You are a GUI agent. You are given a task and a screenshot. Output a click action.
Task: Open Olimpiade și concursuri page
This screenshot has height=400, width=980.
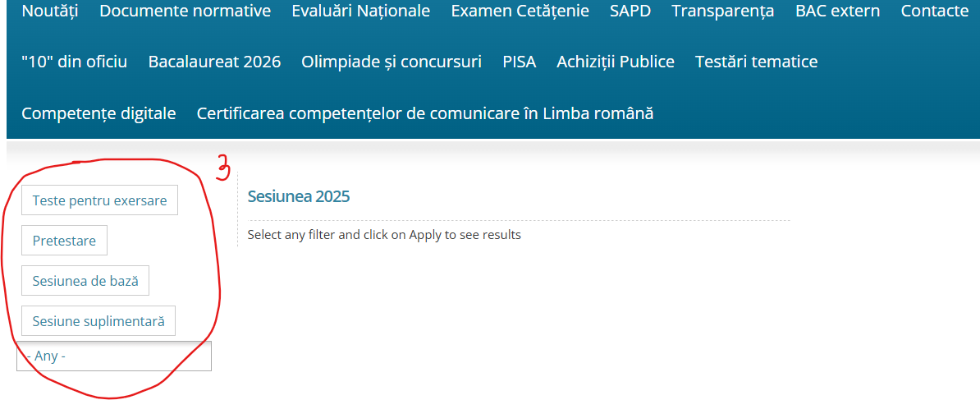[x=392, y=62]
